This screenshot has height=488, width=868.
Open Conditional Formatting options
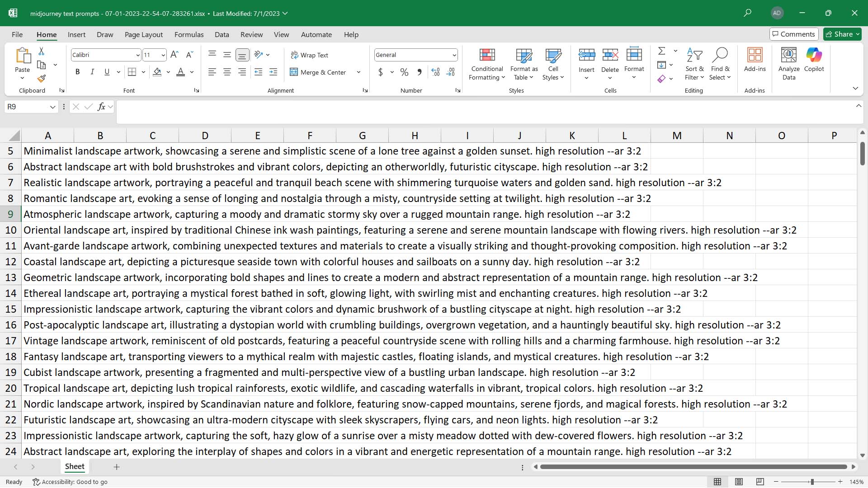pyautogui.click(x=486, y=63)
